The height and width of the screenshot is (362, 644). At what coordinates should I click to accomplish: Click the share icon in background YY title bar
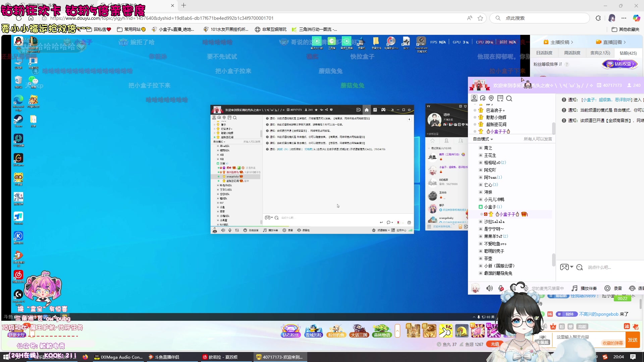[x=326, y=110]
